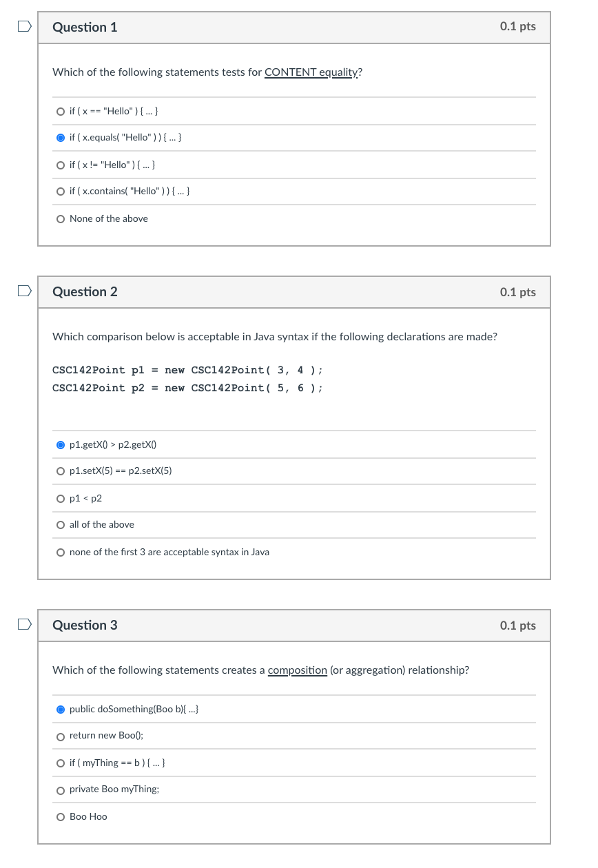
Task: Choose the x.equals("Hello") answer
Action: tap(61, 138)
